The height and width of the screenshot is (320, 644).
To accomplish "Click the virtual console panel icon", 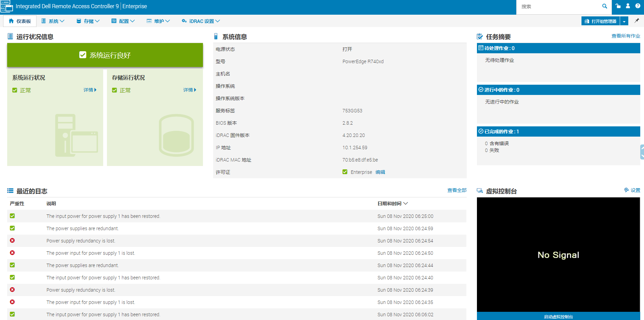I will 479,191.
